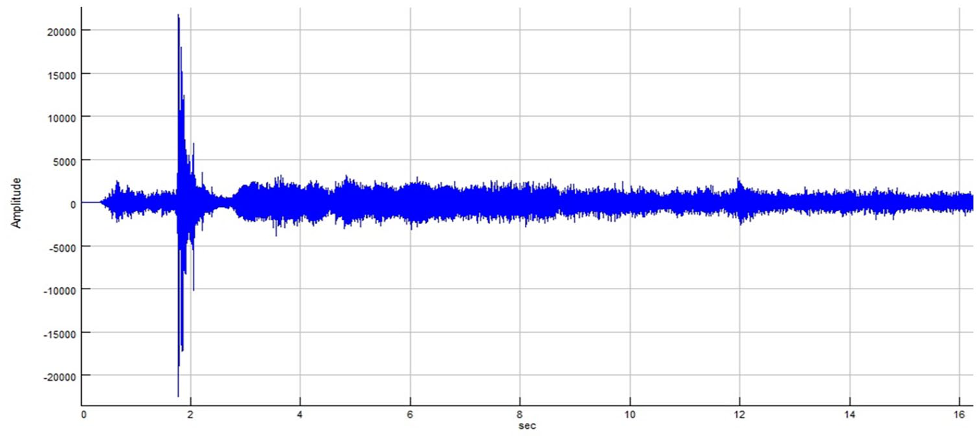
Task: Select the 14 second tick label
Action: coord(849,415)
